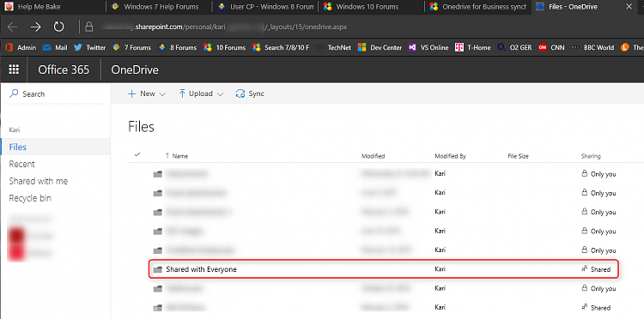Open the BBC World bookmark

tap(592, 47)
